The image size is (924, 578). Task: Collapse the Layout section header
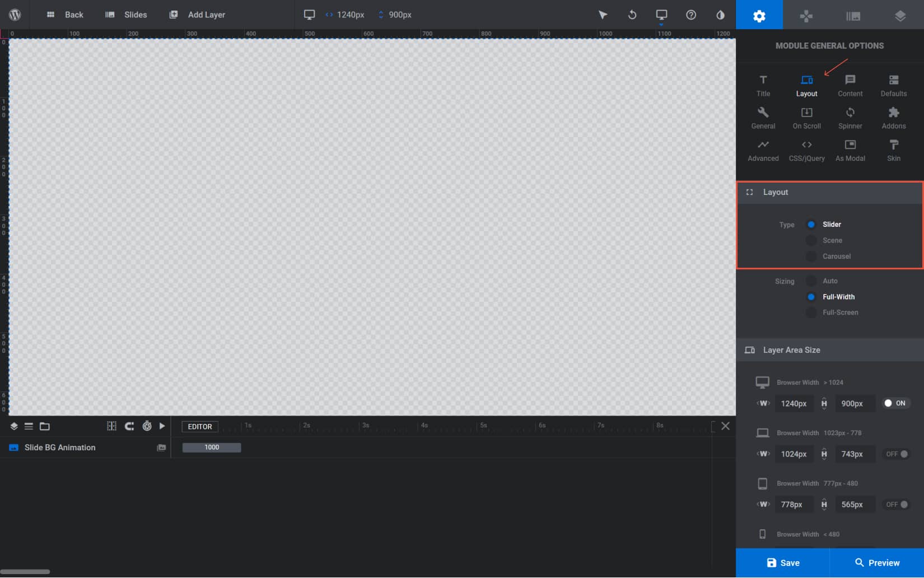749,192
